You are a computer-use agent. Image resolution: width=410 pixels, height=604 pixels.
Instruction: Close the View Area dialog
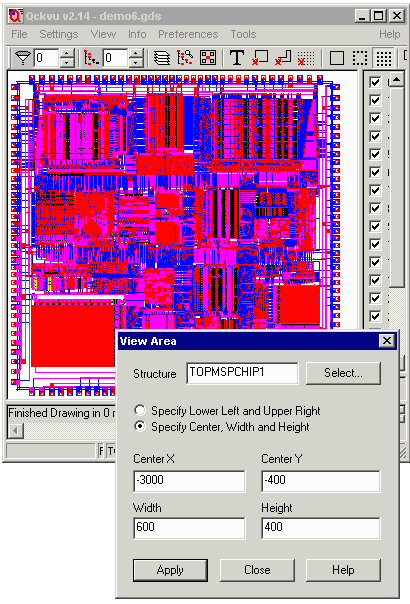(386, 341)
